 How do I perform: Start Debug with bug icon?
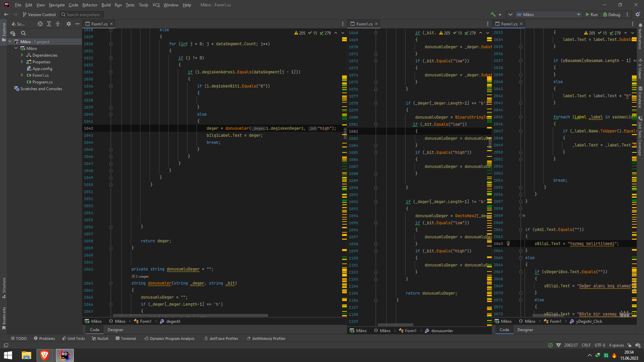click(x=611, y=14)
